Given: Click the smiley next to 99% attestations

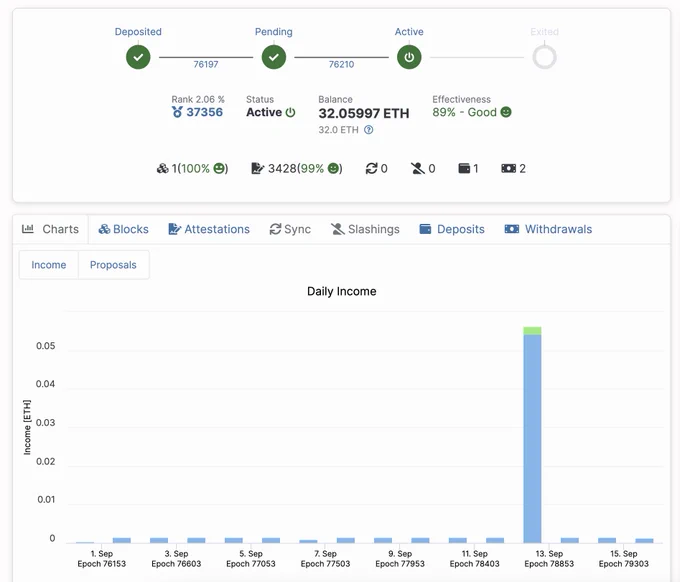Looking at the screenshot, I should tap(333, 168).
